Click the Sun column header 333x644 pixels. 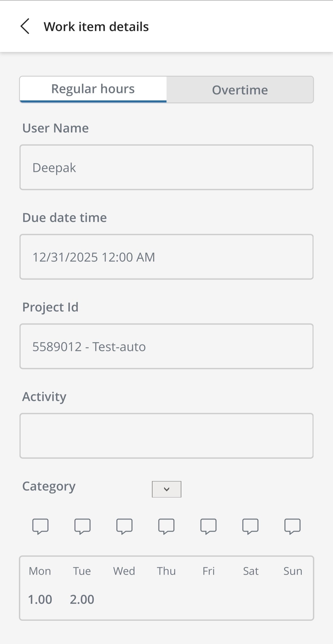pos(293,571)
